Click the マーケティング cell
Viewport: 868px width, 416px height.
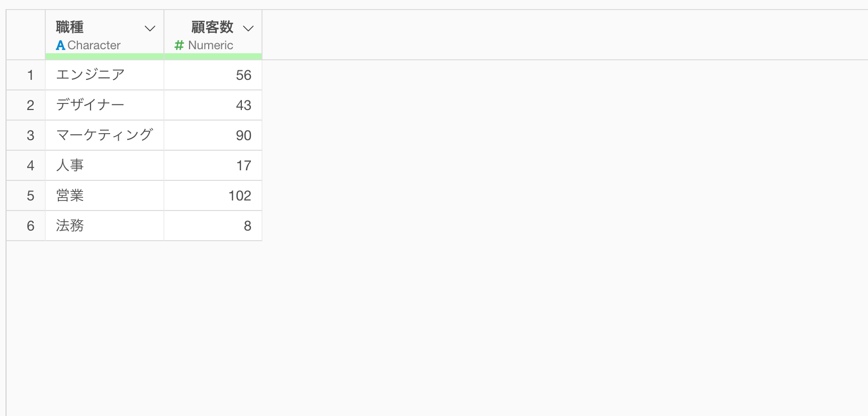(105, 135)
